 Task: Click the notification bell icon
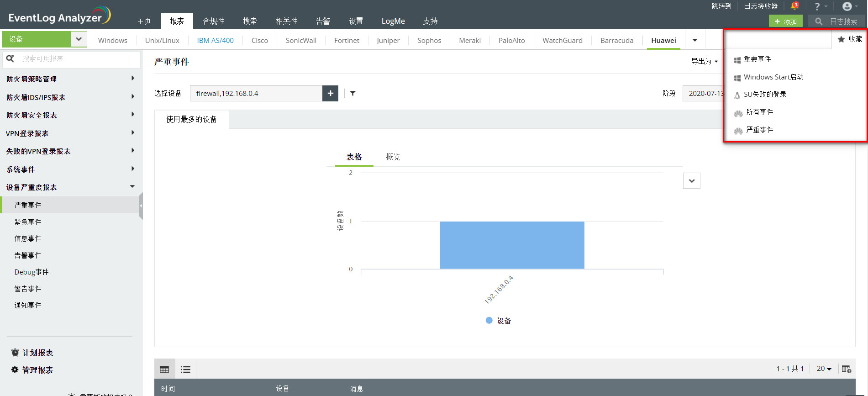(794, 6)
